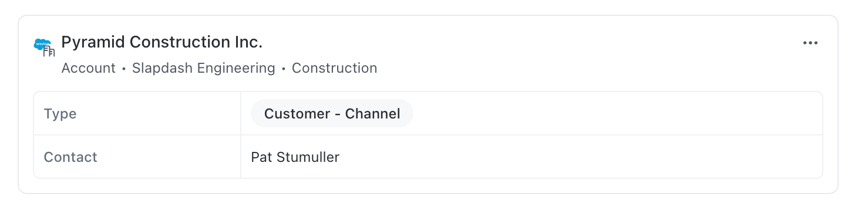The image size is (868, 217).
Task: Click the Salesforce cloud logo icon
Action: [42, 43]
